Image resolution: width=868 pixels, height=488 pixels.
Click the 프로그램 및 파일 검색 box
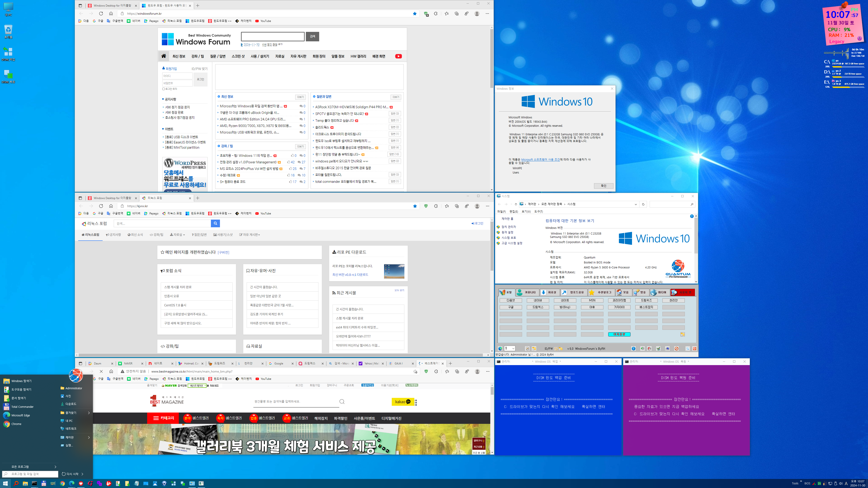(30, 474)
